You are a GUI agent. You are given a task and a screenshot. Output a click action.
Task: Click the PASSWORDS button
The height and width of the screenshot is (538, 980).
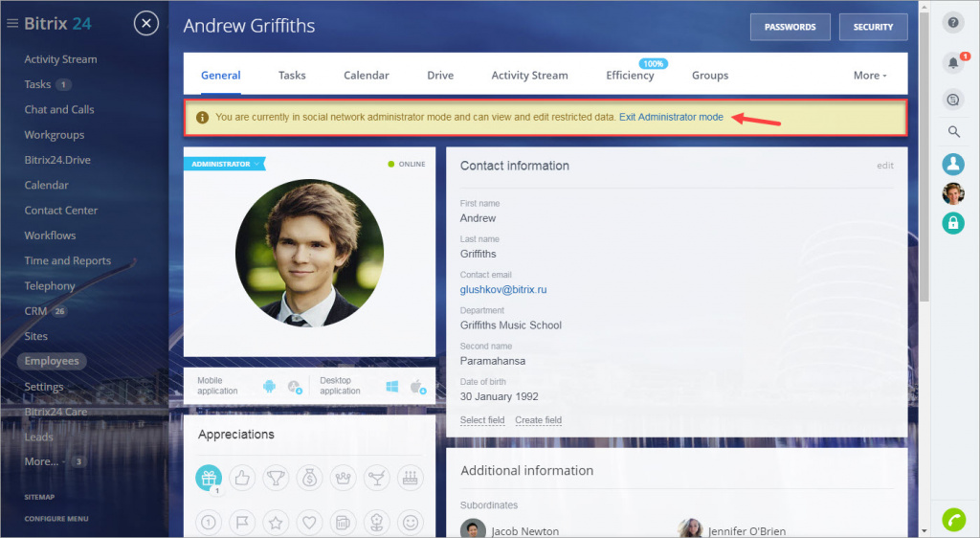click(790, 27)
